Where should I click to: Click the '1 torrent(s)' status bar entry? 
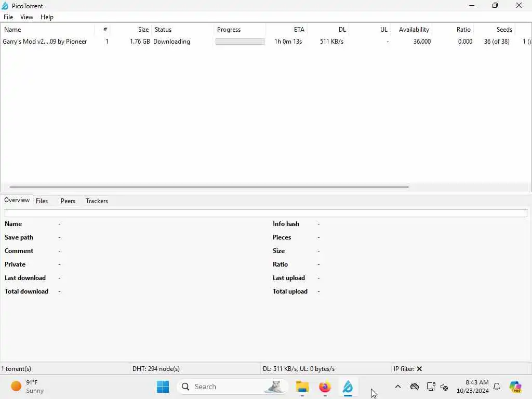(16, 368)
